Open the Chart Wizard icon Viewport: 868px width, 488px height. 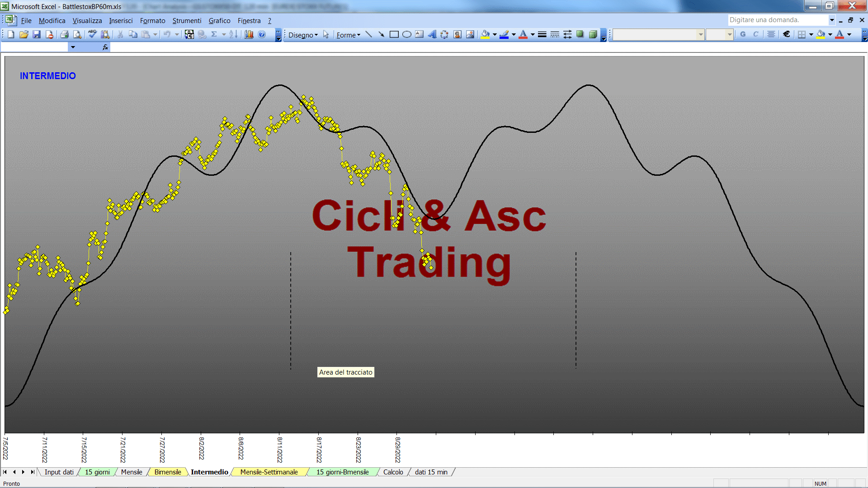click(x=249, y=34)
